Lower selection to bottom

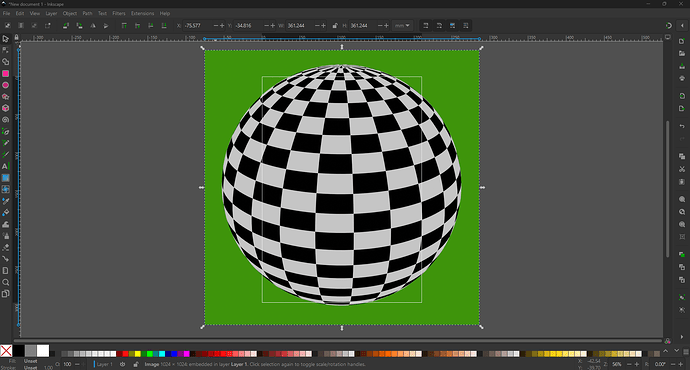click(x=164, y=26)
